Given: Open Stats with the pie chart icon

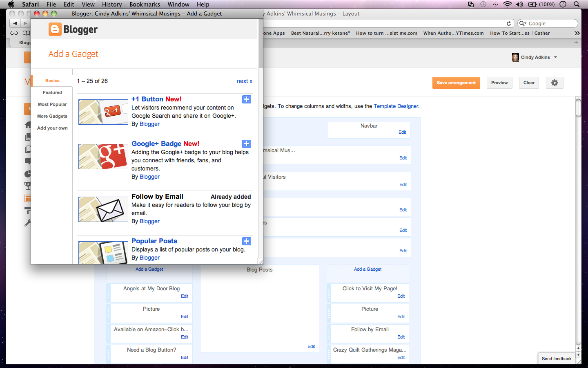Looking at the screenshot, I should [28, 173].
